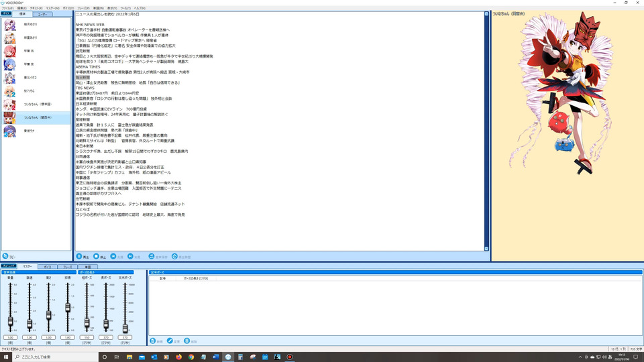Select the マスター tuning tab
This screenshot has height=362, width=644.
click(x=28, y=266)
